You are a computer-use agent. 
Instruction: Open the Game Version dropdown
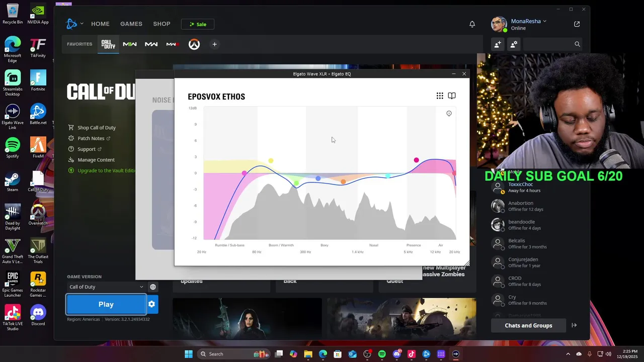(106, 287)
